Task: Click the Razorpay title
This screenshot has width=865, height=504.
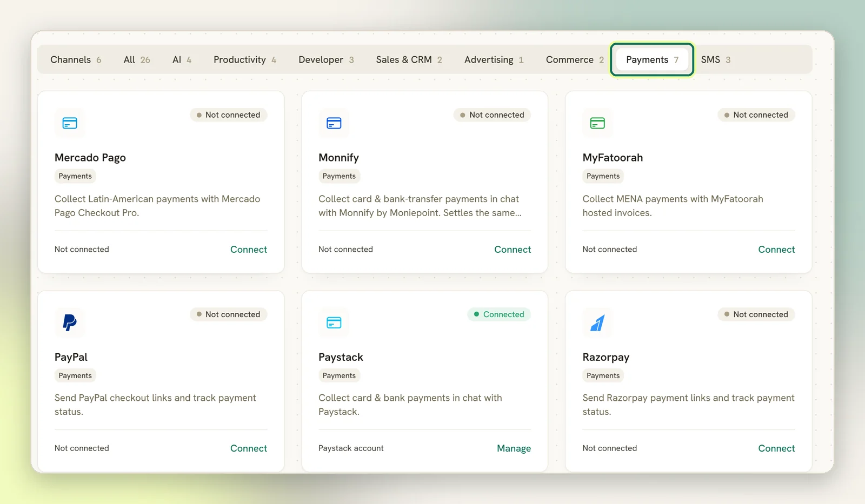Action: pos(605,357)
